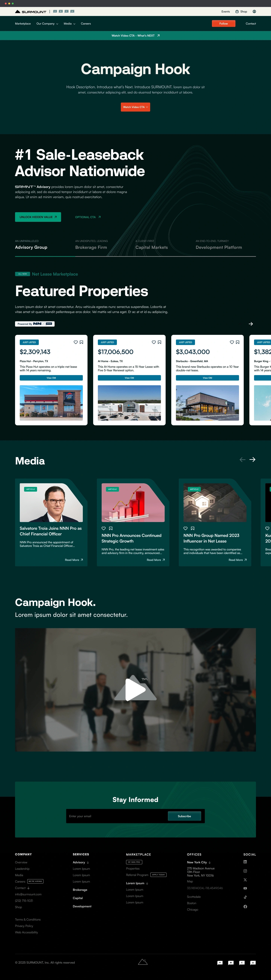Open the Watch Video CTA dropdown button

click(135, 107)
